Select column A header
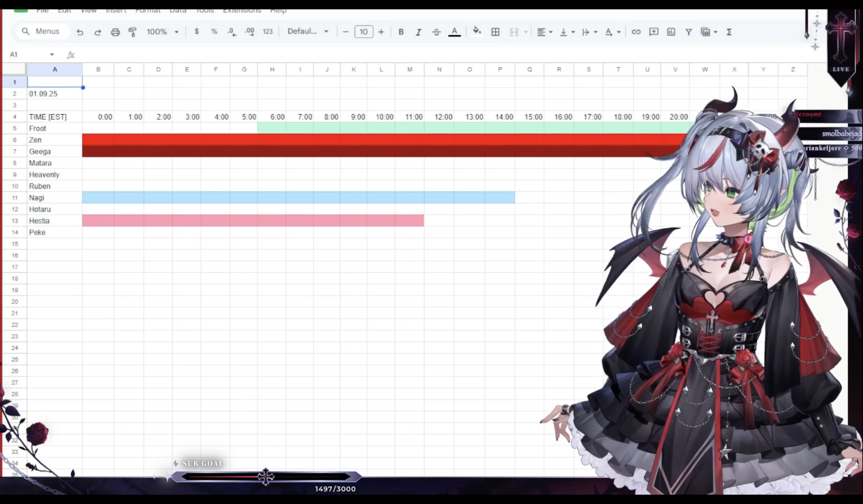 point(55,69)
